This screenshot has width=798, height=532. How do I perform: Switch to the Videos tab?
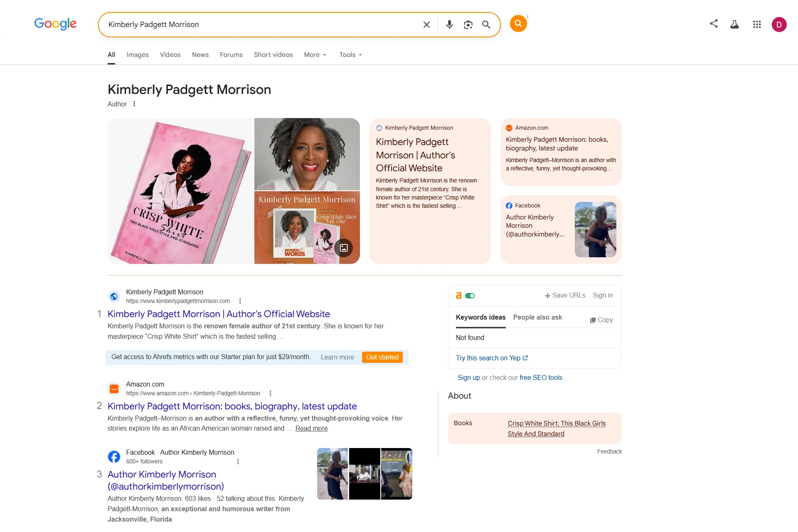pyautogui.click(x=170, y=55)
